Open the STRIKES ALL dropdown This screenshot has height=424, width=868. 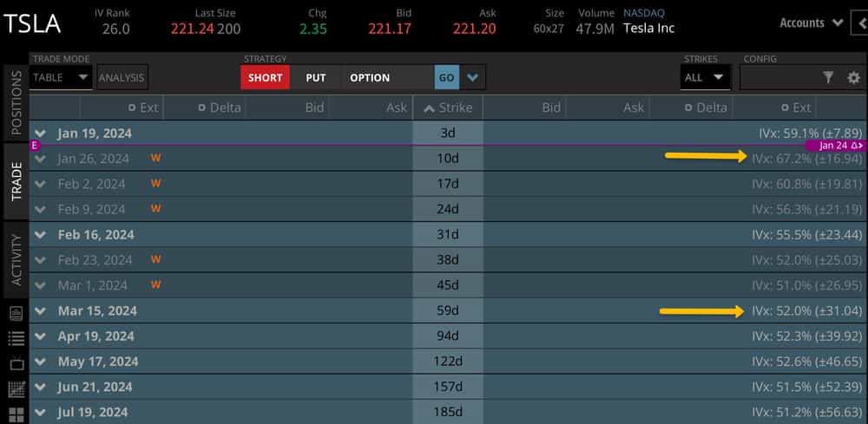click(x=704, y=77)
